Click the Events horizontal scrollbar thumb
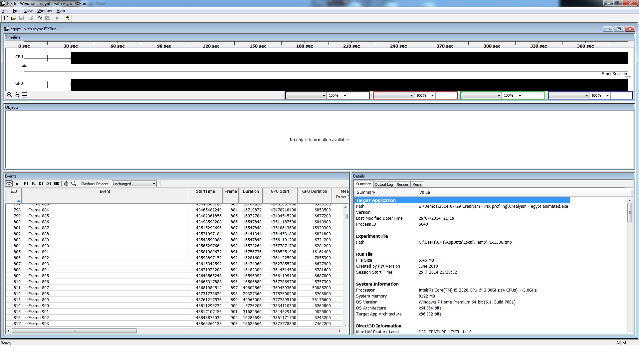639x364 pixels. pos(74,331)
